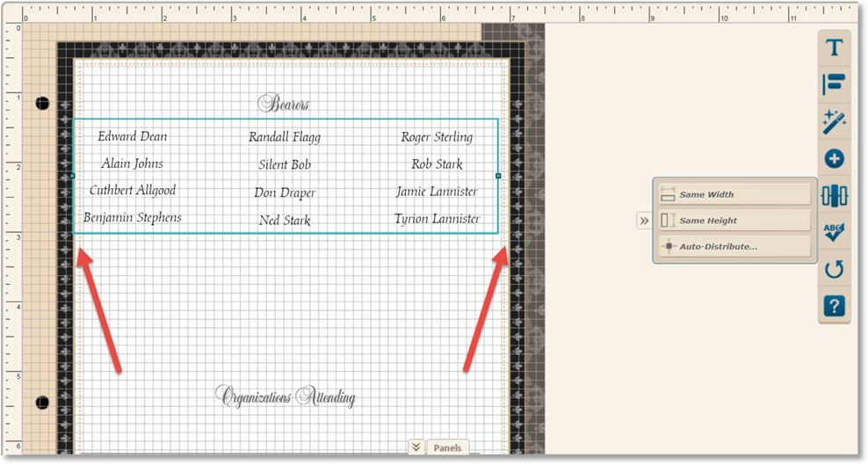Click the magic wand effects icon
Screen dimensions: 868x465
point(834,122)
